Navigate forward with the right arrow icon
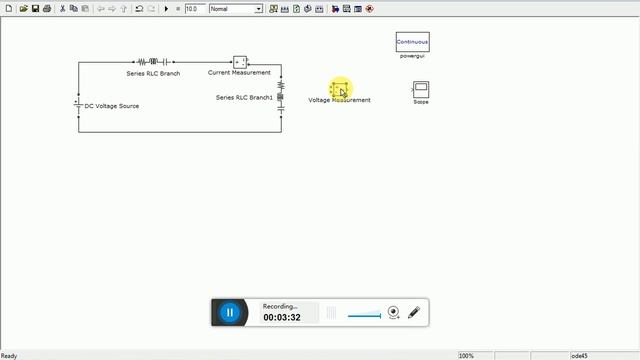This screenshot has width=640, height=360. tap(112, 9)
